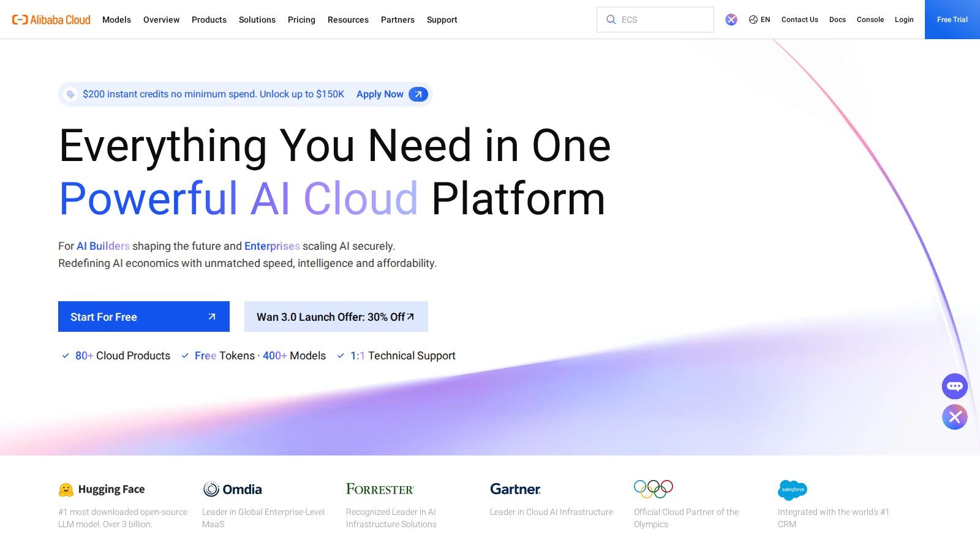Click the Olympic rings logo
Image resolution: width=980 pixels, height=551 pixels.
[x=654, y=489]
